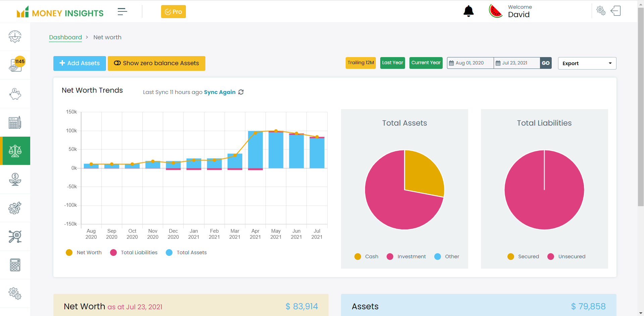
Task: Click the sync again refresh icon
Action: [241, 92]
